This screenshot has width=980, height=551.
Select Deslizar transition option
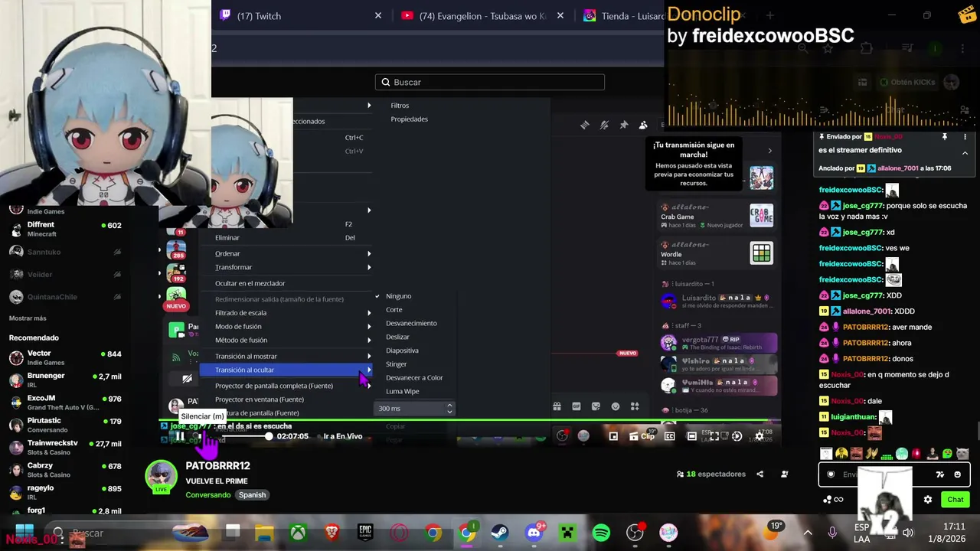397,337
